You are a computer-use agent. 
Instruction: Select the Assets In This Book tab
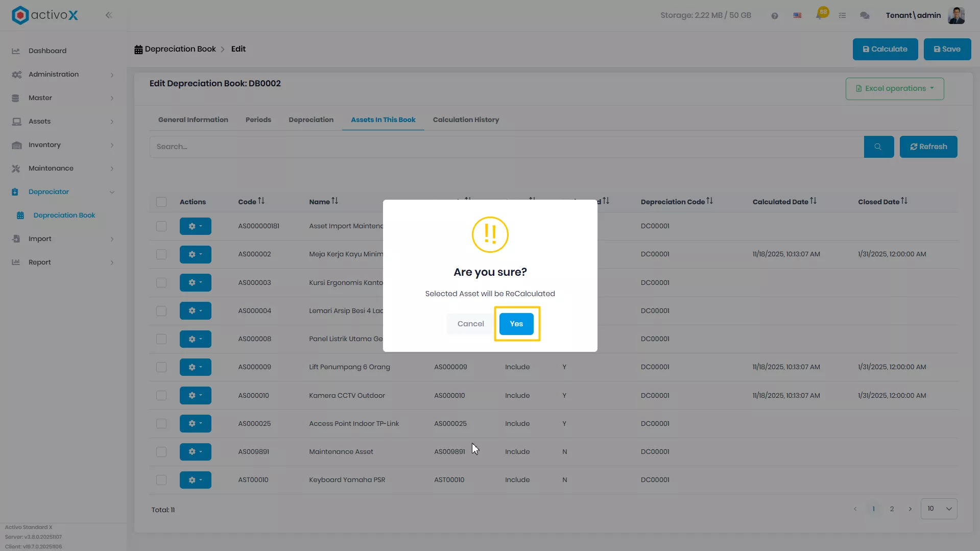click(383, 119)
